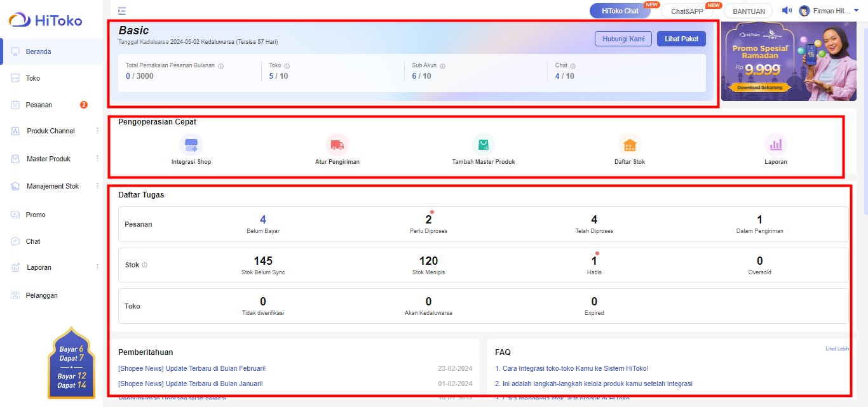Open the HiToko Chat tab
Screen dimensions: 868x407
620,11
